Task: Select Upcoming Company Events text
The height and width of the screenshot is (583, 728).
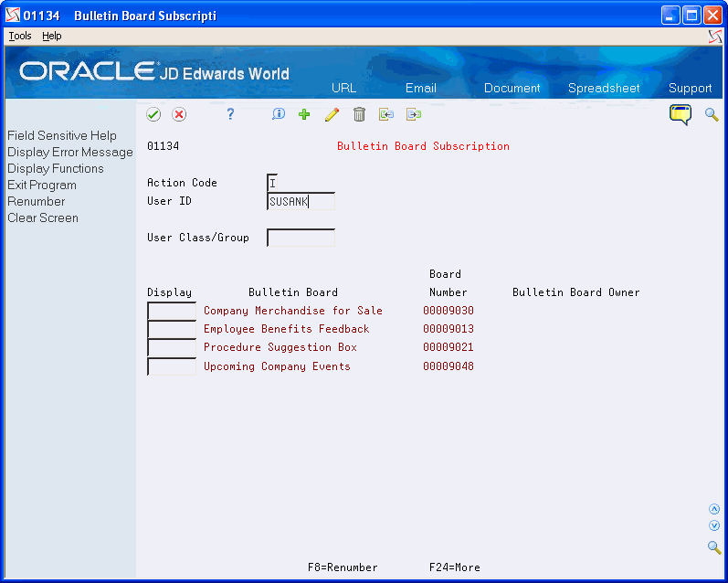Action: [x=277, y=366]
